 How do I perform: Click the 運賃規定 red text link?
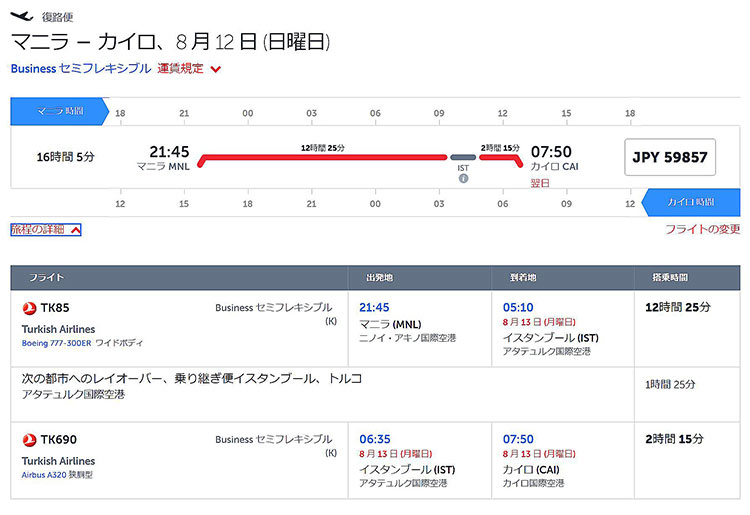(x=180, y=68)
